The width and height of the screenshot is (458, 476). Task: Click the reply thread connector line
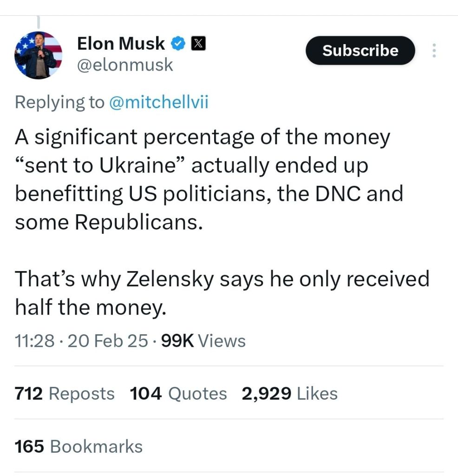click(39, 21)
